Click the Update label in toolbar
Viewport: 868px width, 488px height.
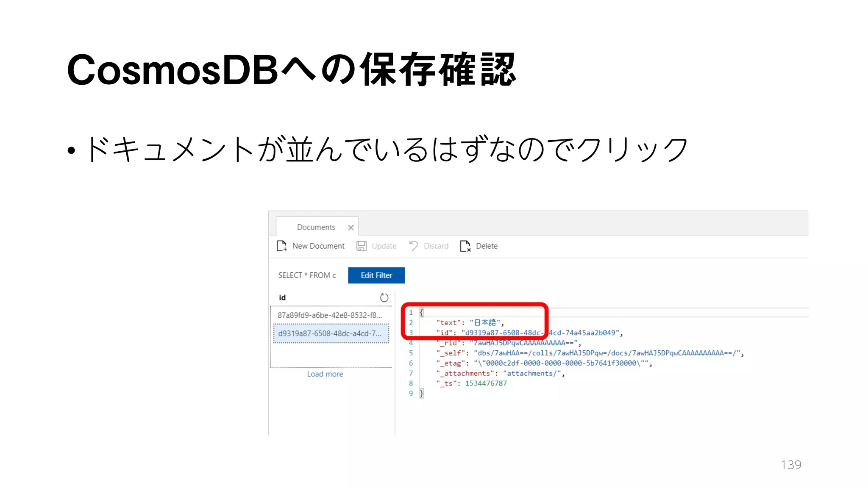click(384, 246)
